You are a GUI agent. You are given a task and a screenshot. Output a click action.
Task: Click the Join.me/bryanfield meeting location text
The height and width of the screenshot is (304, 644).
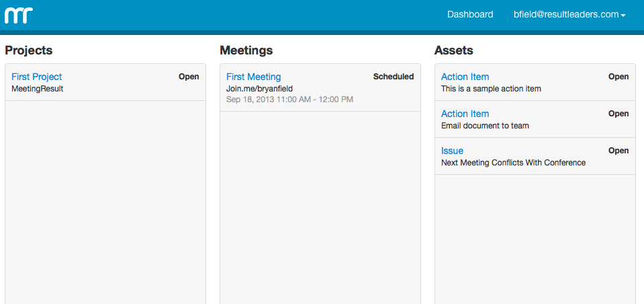pyautogui.click(x=259, y=89)
